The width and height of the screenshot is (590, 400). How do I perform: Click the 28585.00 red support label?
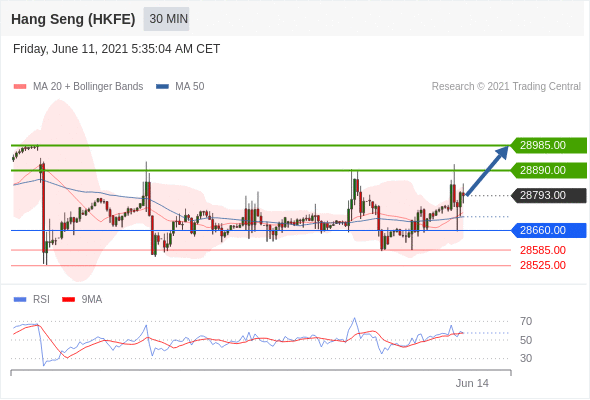pos(543,250)
